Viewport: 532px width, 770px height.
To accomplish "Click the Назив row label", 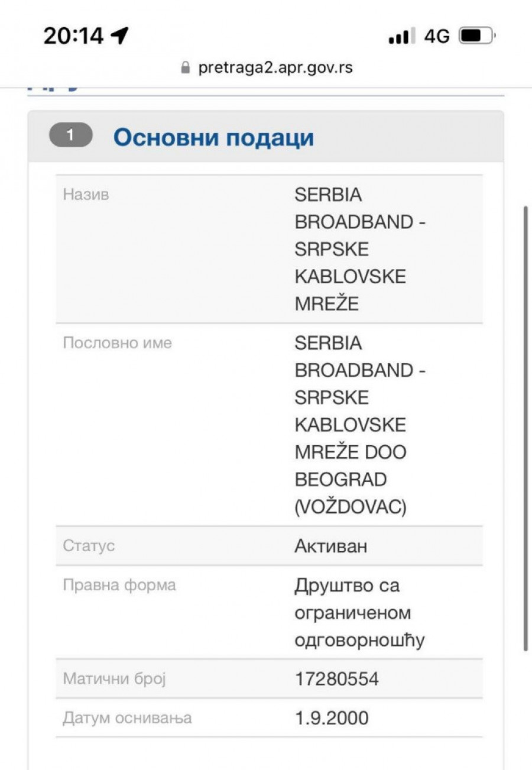I will click(x=86, y=195).
